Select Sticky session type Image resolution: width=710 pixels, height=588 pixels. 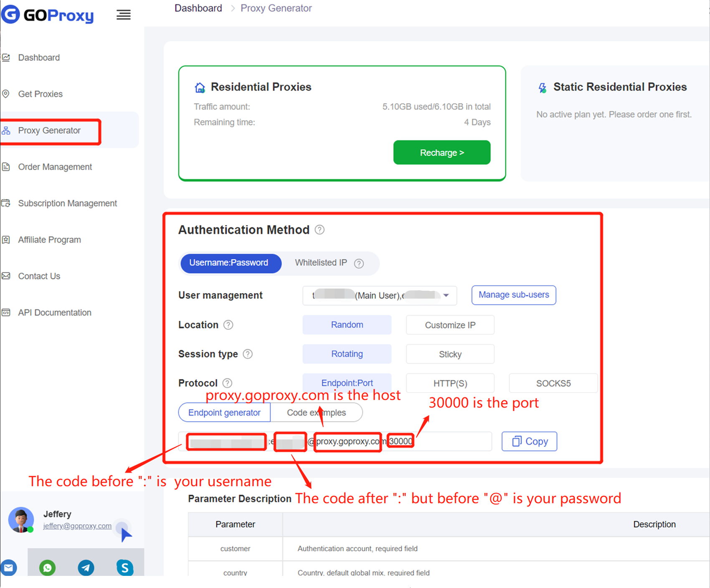click(x=450, y=354)
